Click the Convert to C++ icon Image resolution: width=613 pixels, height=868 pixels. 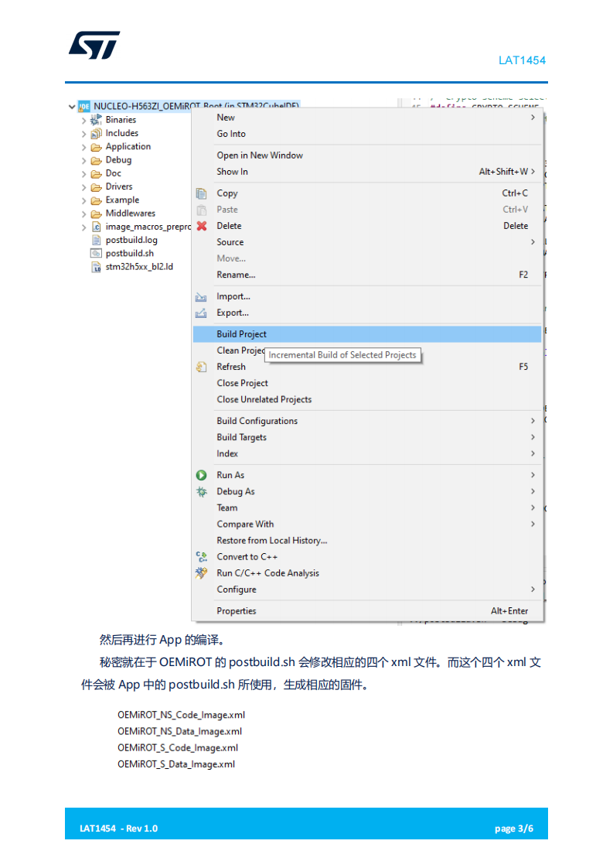click(202, 557)
